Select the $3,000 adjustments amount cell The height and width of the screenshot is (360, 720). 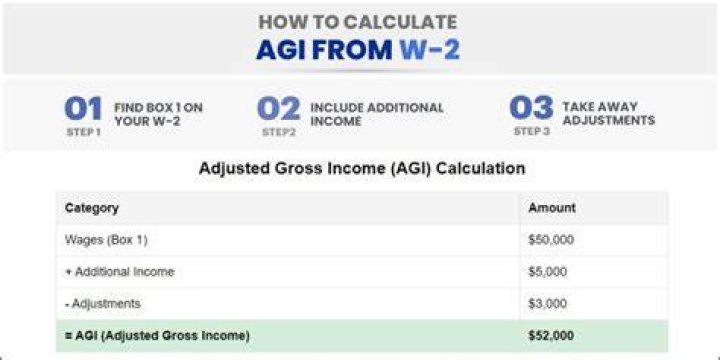pyautogui.click(x=548, y=304)
